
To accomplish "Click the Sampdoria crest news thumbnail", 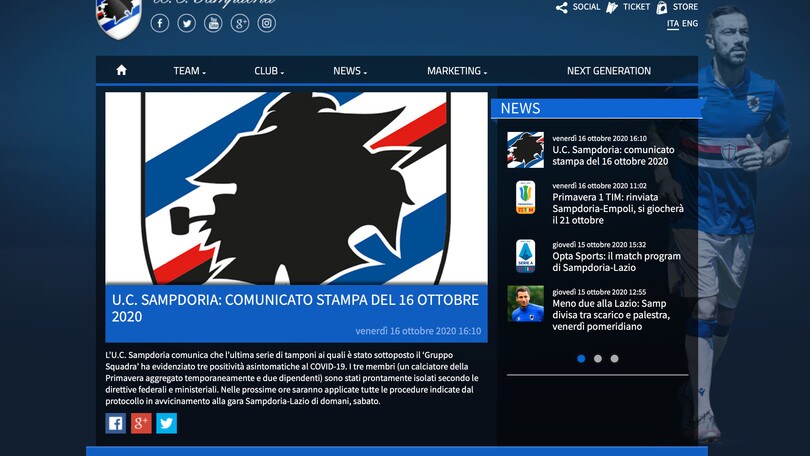I will [525, 150].
